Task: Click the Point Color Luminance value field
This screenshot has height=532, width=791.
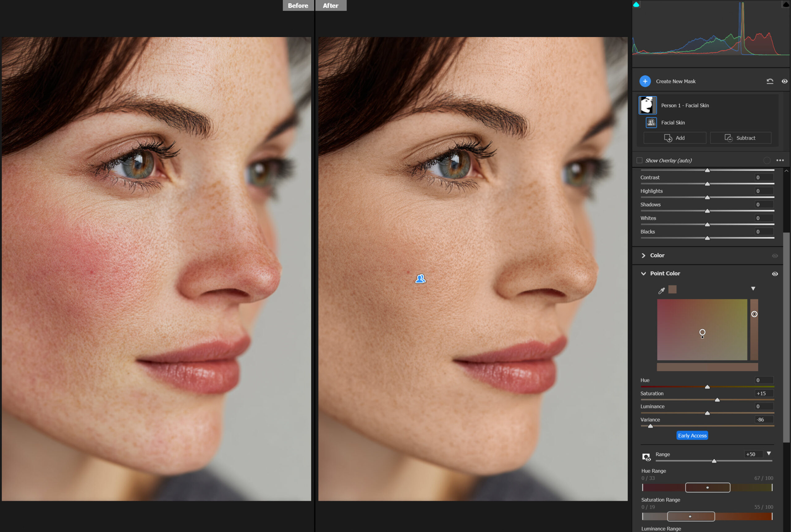Action: [x=764, y=406]
